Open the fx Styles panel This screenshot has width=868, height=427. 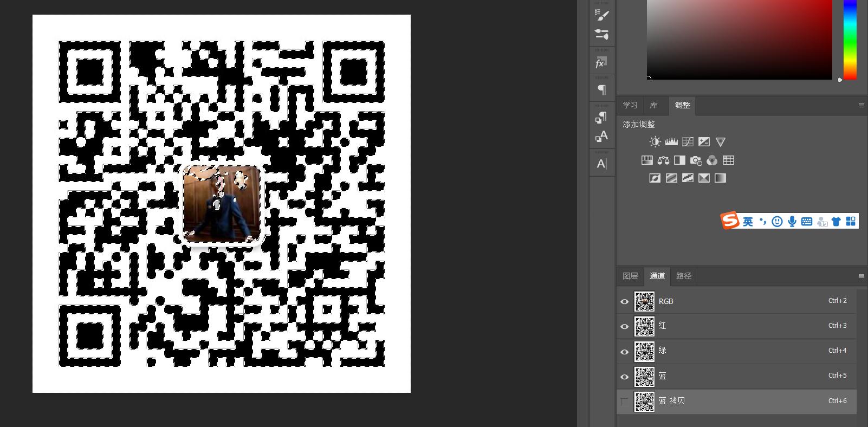coord(601,63)
